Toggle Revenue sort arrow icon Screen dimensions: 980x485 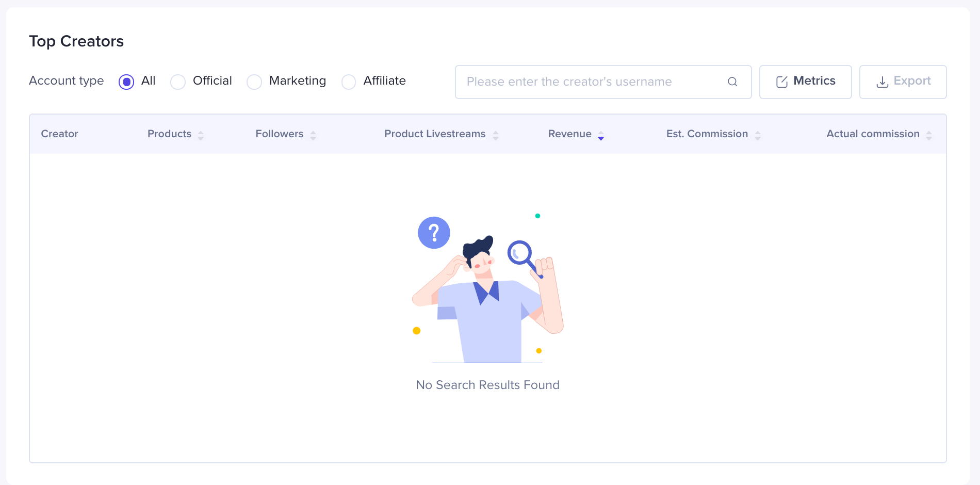coord(601,135)
